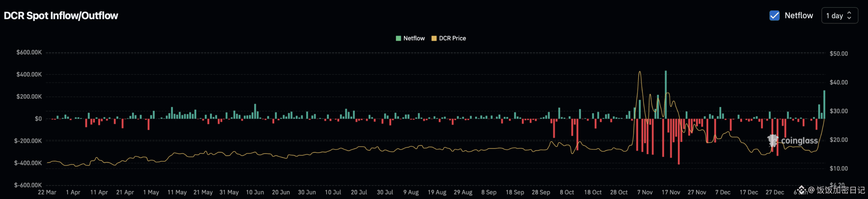The height and width of the screenshot is (199, 868).
Task: Click the 17 Nov date label on x-axis
Action: click(x=671, y=192)
